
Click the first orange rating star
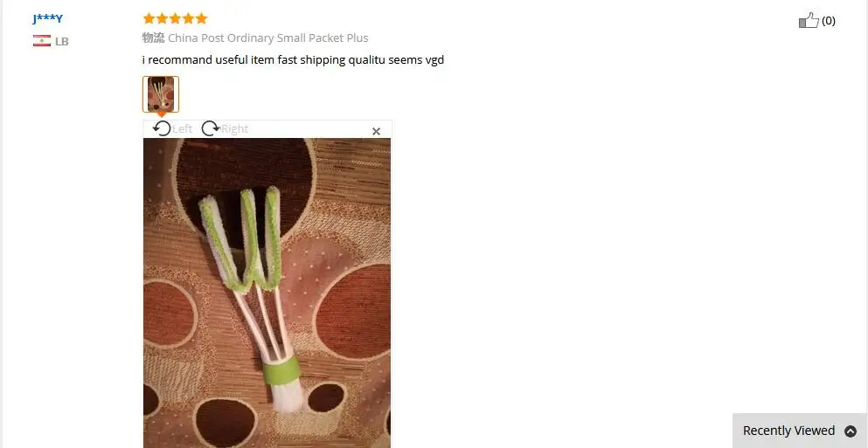(x=149, y=19)
